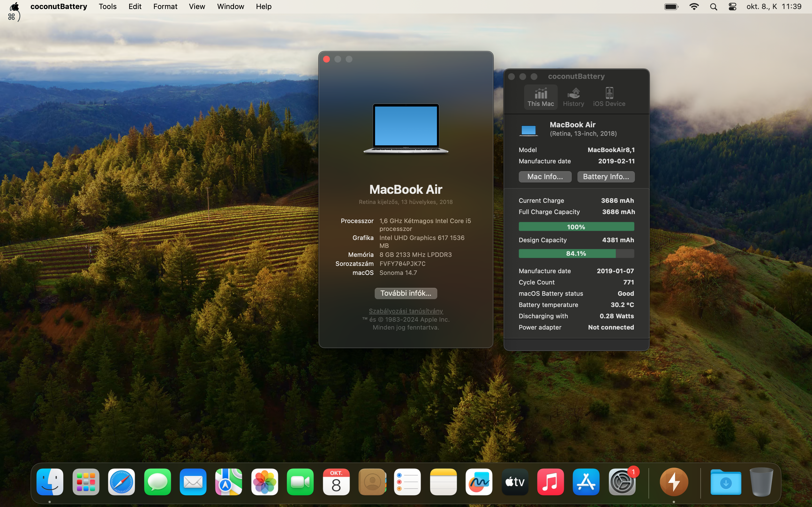Viewport: 812px width, 507px height.
Task: Click the Tools menu in menu bar
Action: point(108,6)
